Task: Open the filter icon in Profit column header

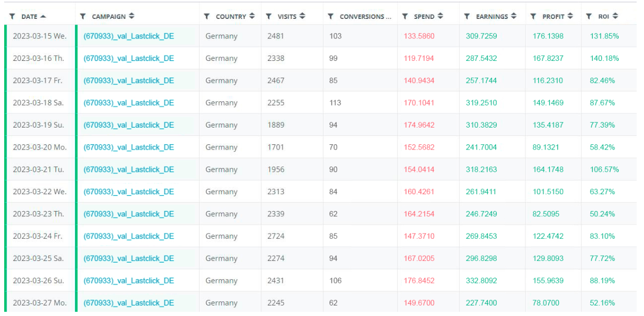Action: (534, 17)
